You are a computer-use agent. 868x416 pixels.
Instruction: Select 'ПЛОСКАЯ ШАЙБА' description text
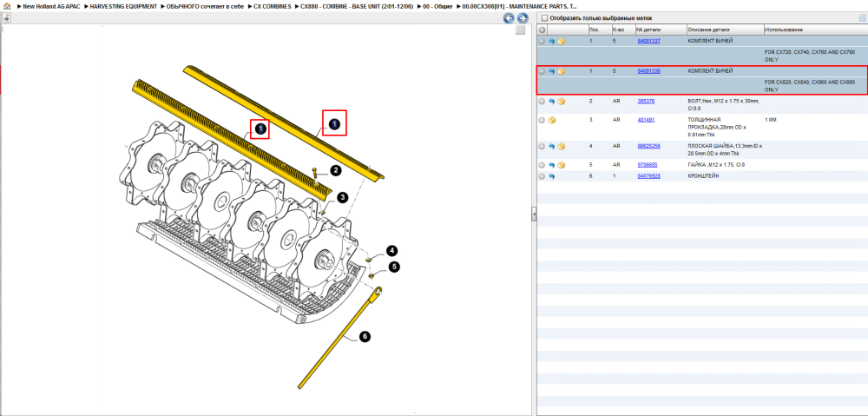point(711,146)
